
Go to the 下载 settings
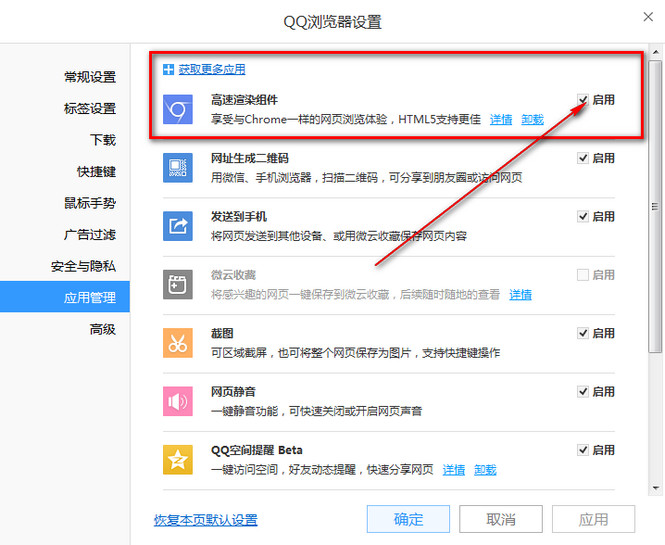click(103, 140)
